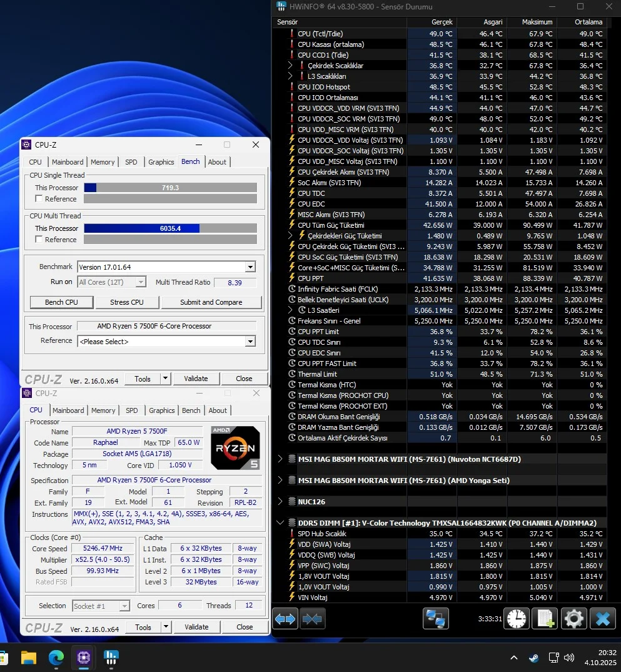Click the blue X icon in HWiNFO toolbar
The width and height of the screenshot is (621, 672).
click(x=603, y=619)
